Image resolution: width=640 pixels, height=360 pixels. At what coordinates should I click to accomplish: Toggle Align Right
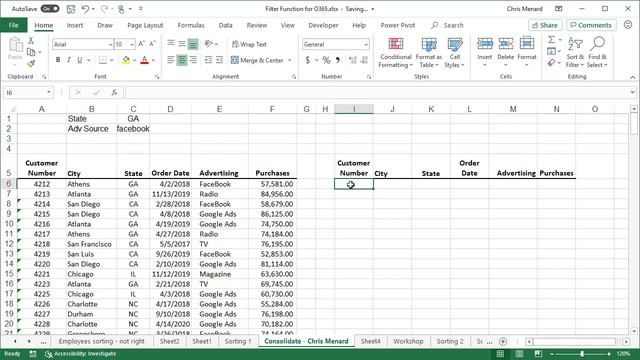[x=193, y=60]
